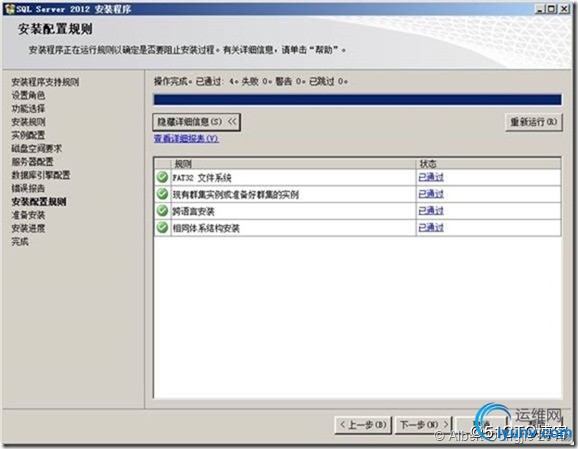
Task: Click the 跨语言安装 rule name
Action: (x=194, y=211)
